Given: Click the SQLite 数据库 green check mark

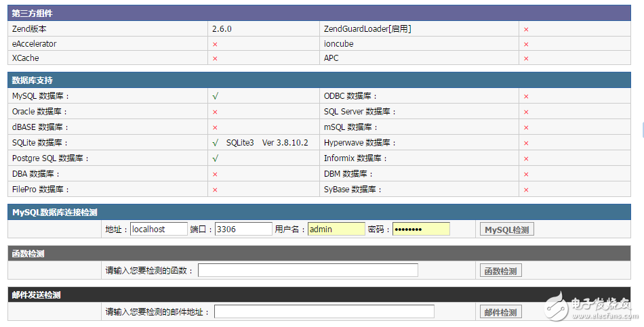Looking at the screenshot, I should point(215,143).
